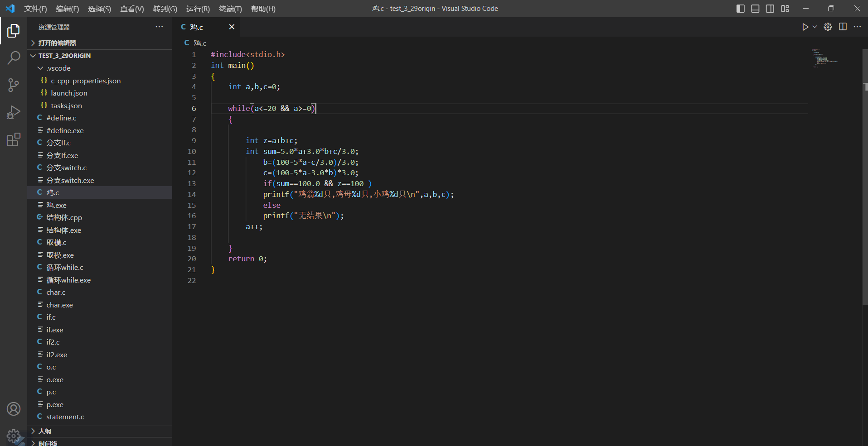Viewport: 868px width, 446px height.
Task: Collapse the .vscode folder
Action: click(x=100, y=68)
